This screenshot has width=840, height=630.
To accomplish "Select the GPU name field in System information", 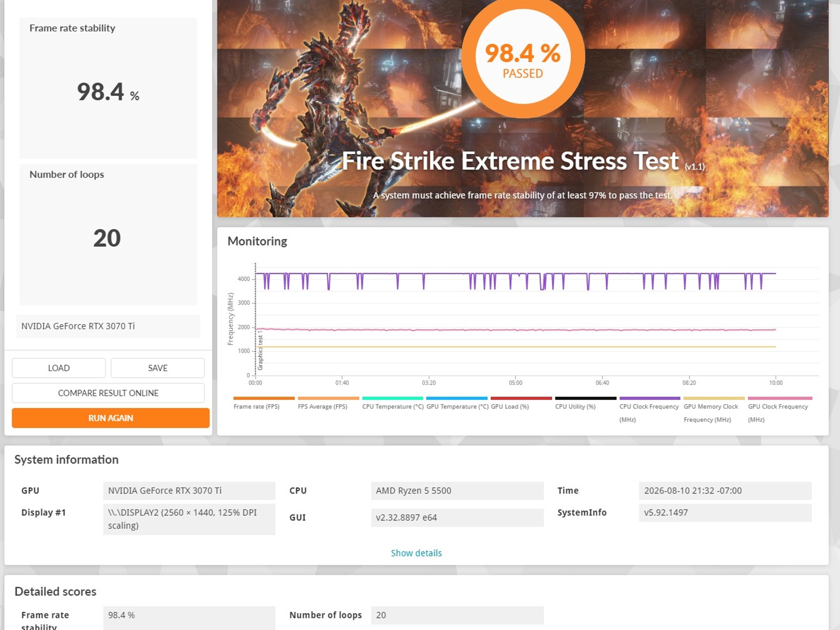I will click(189, 491).
